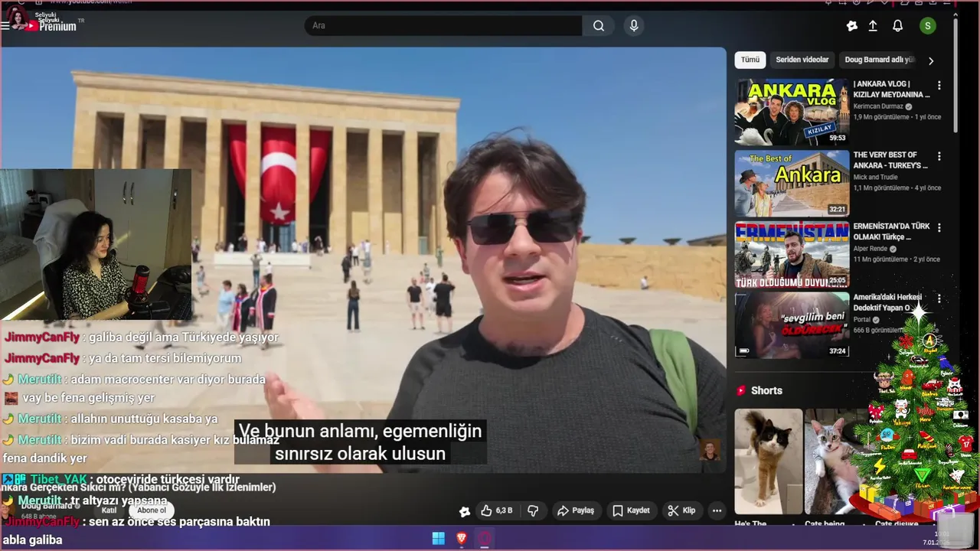Open options for Ermenistan'da Türk Olmak video
The image size is (980, 551).
point(939,228)
